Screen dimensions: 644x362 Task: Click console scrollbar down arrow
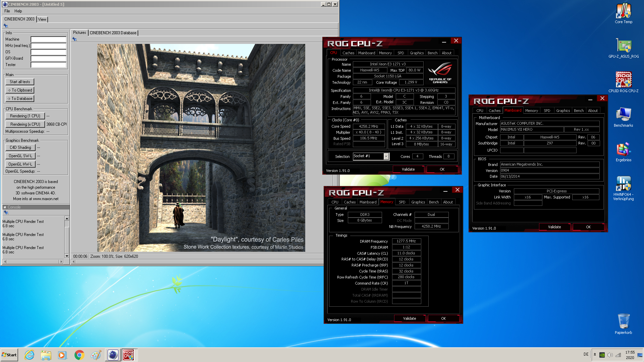[x=67, y=256]
